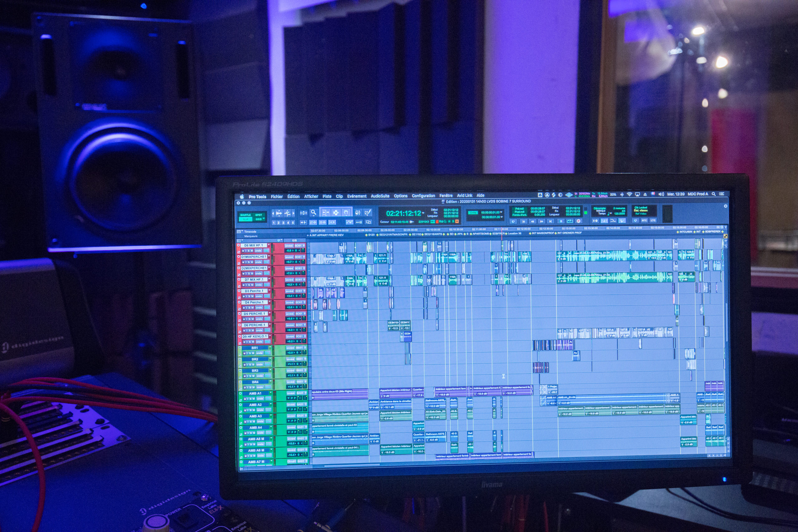The height and width of the screenshot is (532, 798).
Task: Mute the D8 MIX HF.1 track
Action: click(x=252, y=251)
